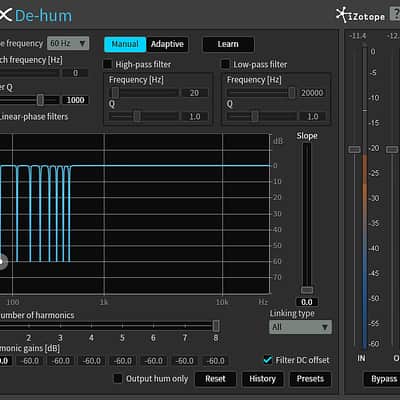The image size is (400, 400).
Task: Switch to Manual mode
Action: [x=125, y=44]
